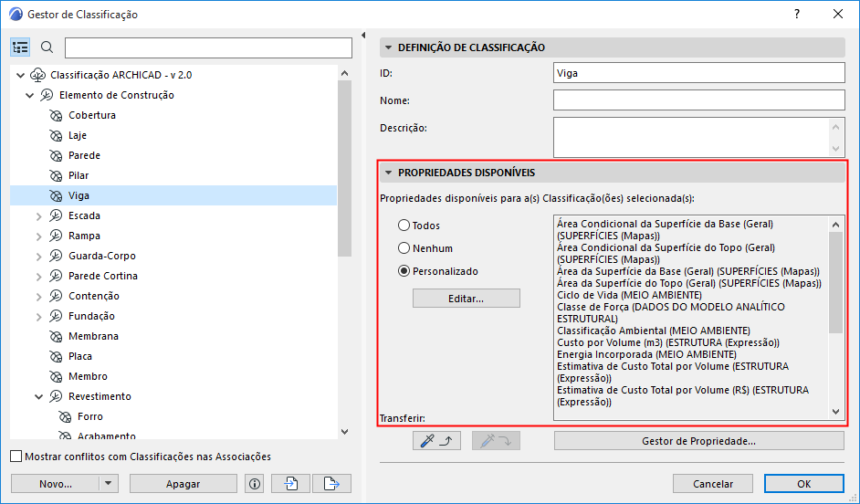Click the Novo... button

pyautogui.click(x=56, y=484)
